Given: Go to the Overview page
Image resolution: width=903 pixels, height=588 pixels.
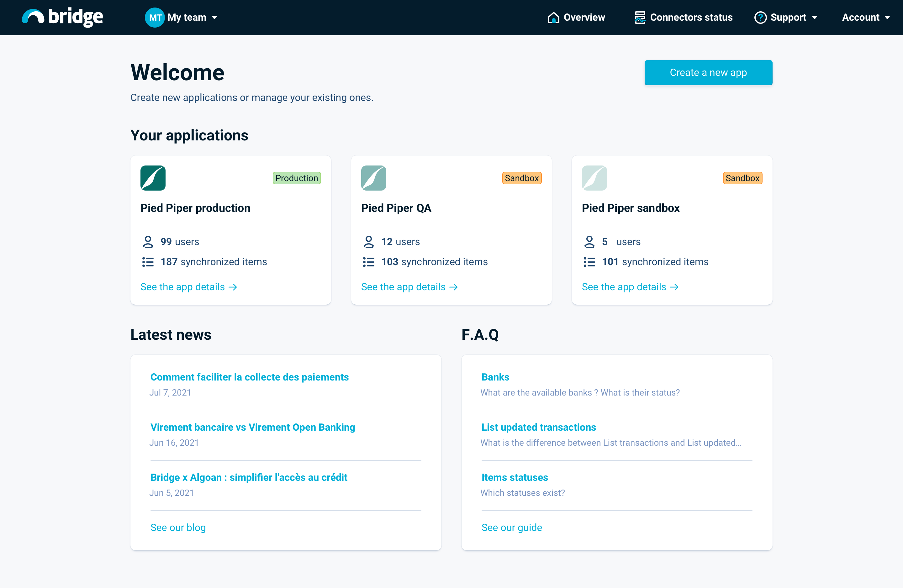Looking at the screenshot, I should 584,18.
